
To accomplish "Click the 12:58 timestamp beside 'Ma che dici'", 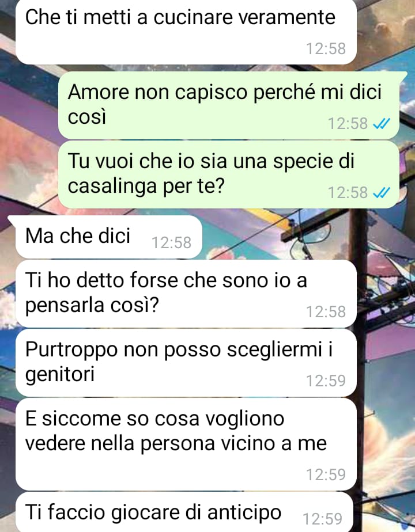I will [x=172, y=243].
